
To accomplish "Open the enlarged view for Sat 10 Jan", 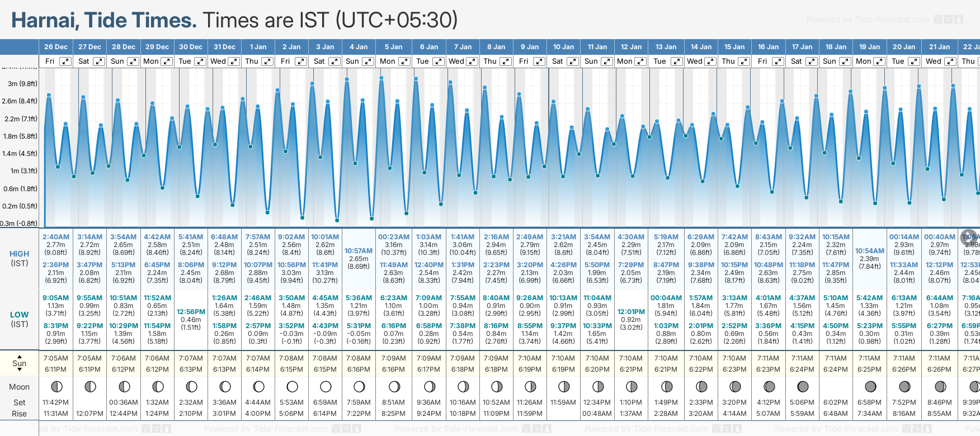I will (x=573, y=61).
